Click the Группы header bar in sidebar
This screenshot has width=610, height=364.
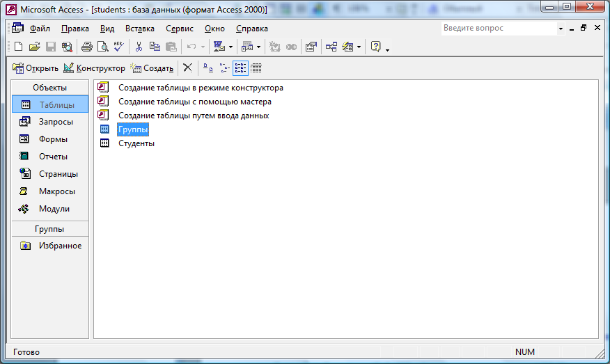click(50, 229)
